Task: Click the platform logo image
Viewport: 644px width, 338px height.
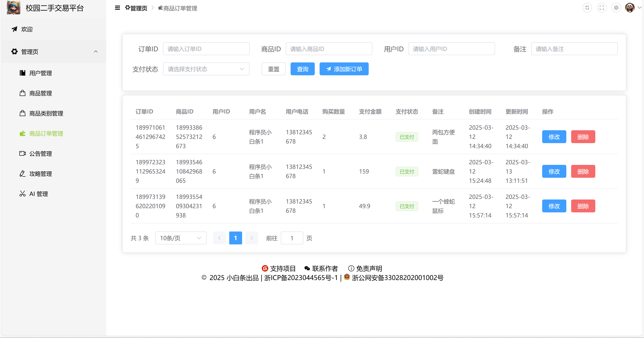Action: [13, 8]
